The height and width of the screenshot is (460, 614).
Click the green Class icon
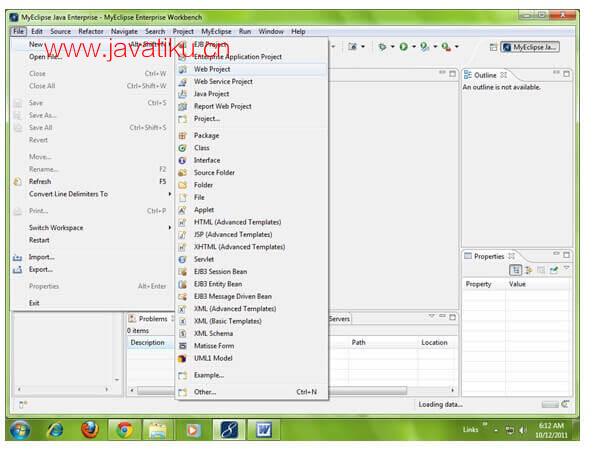click(x=182, y=148)
